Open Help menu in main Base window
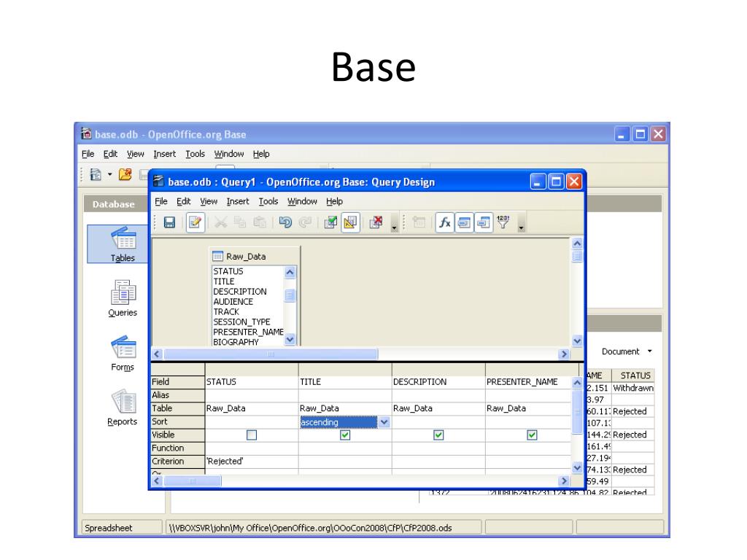Image resolution: width=747 pixels, height=560 pixels. [261, 154]
